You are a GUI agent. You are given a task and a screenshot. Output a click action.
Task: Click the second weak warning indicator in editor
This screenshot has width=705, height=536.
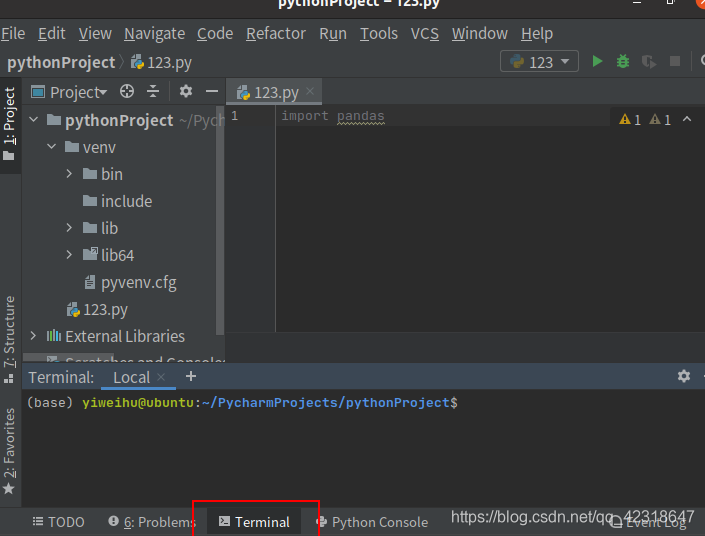point(660,120)
